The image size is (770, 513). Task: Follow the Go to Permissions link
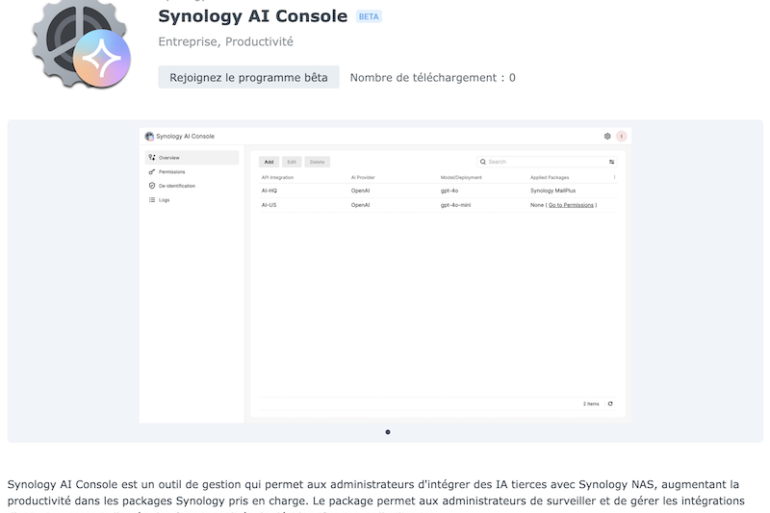click(x=571, y=205)
